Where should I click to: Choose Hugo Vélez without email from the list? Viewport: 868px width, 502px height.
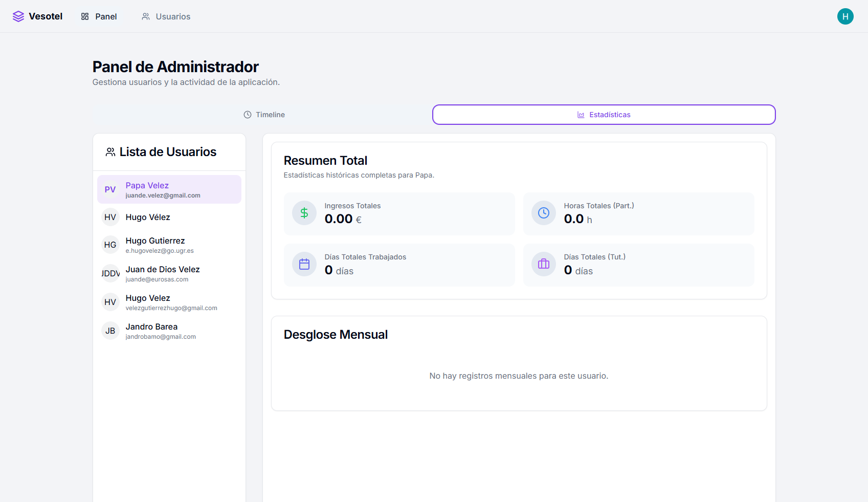point(169,217)
